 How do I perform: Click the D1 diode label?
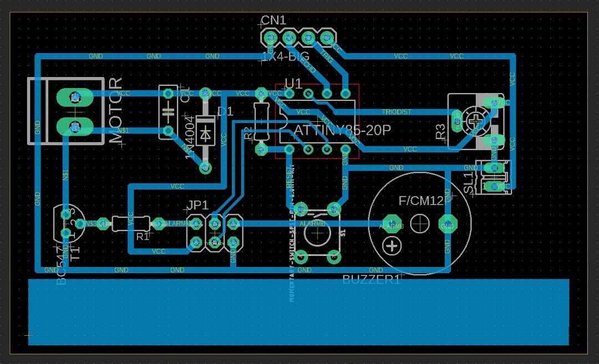tap(225, 111)
